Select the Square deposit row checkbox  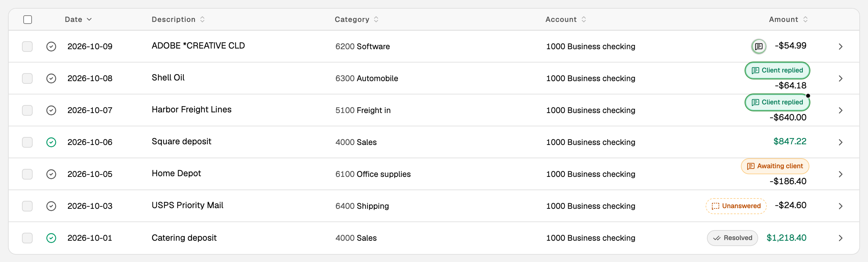tap(27, 142)
